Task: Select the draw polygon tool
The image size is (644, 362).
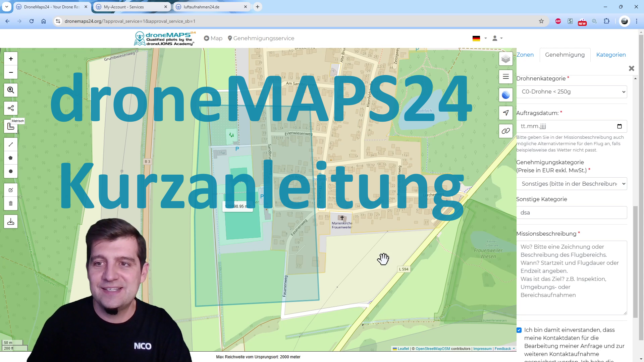Action: [11, 158]
